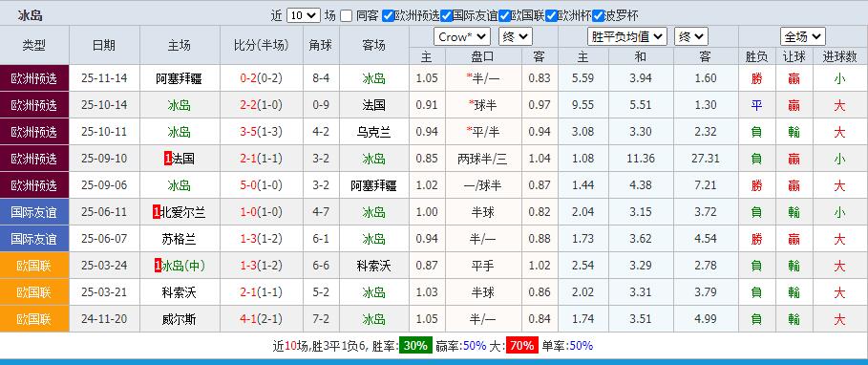Screen dimensions: 868x365
Task: Click the away odds 27.31
Action: click(x=706, y=159)
